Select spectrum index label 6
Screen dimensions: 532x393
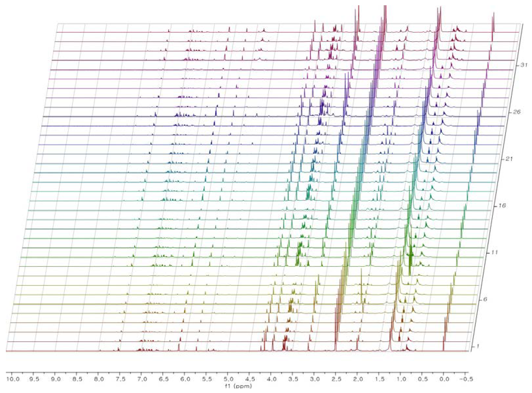tap(485, 299)
